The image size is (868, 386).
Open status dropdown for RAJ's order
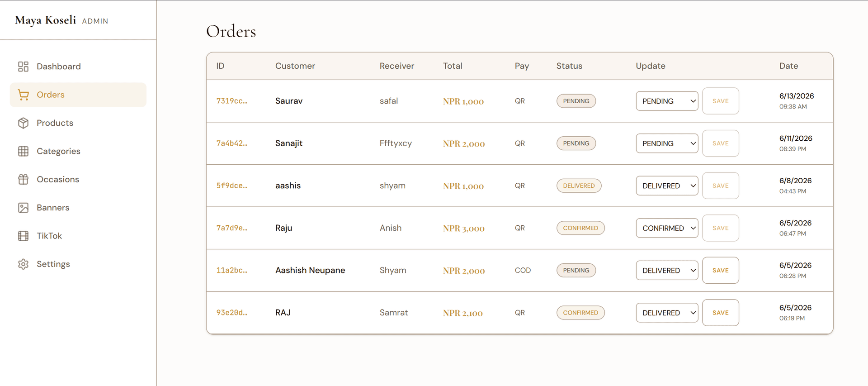(667, 313)
